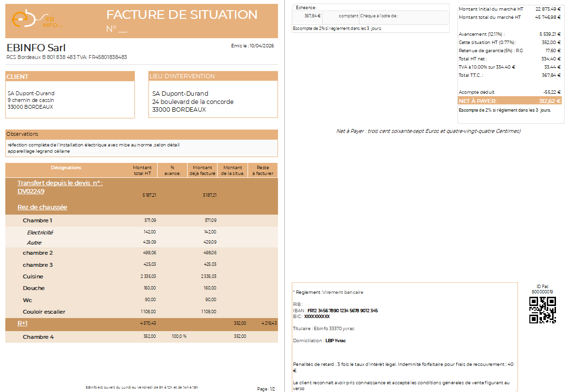
Task: Click the CLIENT panel header
Action: pyautogui.click(x=70, y=76)
